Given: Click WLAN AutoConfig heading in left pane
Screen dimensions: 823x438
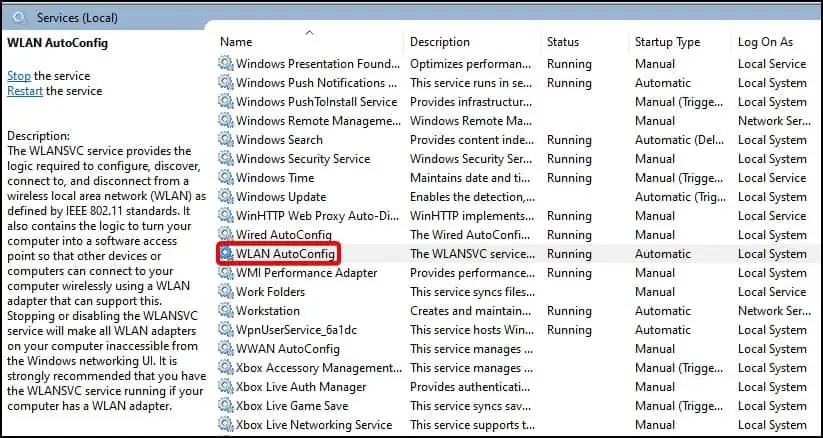Looking at the screenshot, I should (58, 43).
